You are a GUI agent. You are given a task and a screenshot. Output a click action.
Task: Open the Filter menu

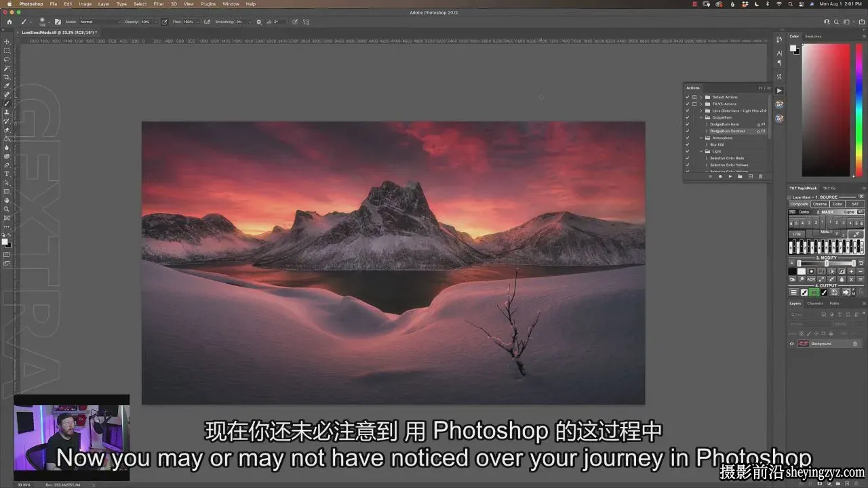click(159, 4)
